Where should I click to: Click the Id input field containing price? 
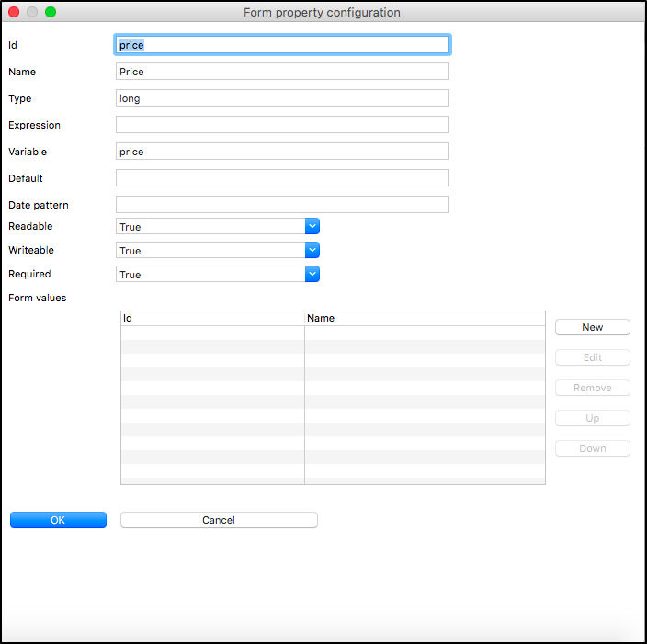[x=282, y=45]
